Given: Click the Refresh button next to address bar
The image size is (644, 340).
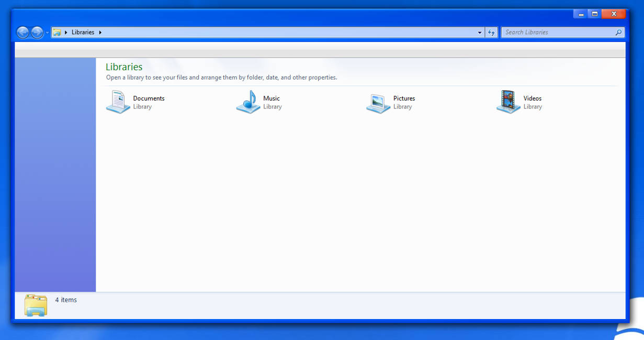Looking at the screenshot, I should coord(492,32).
